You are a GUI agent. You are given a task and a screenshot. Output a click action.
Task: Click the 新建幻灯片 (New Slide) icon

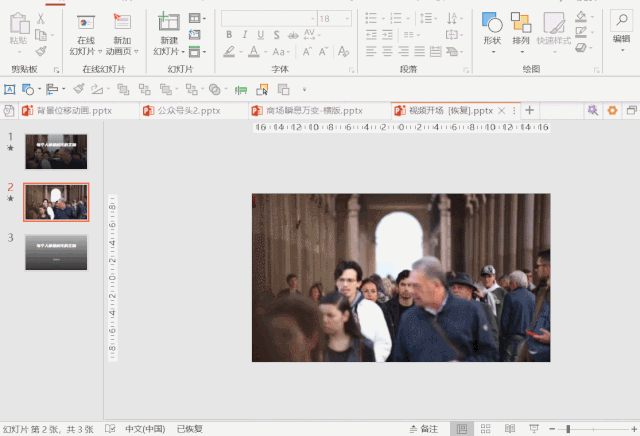pyautogui.click(x=168, y=24)
